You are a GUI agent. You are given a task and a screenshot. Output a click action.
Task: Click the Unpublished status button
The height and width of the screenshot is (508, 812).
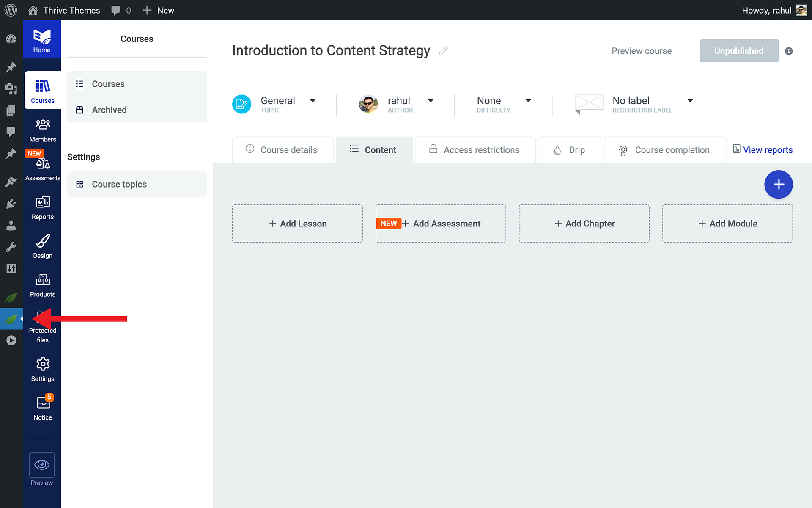pyautogui.click(x=739, y=51)
